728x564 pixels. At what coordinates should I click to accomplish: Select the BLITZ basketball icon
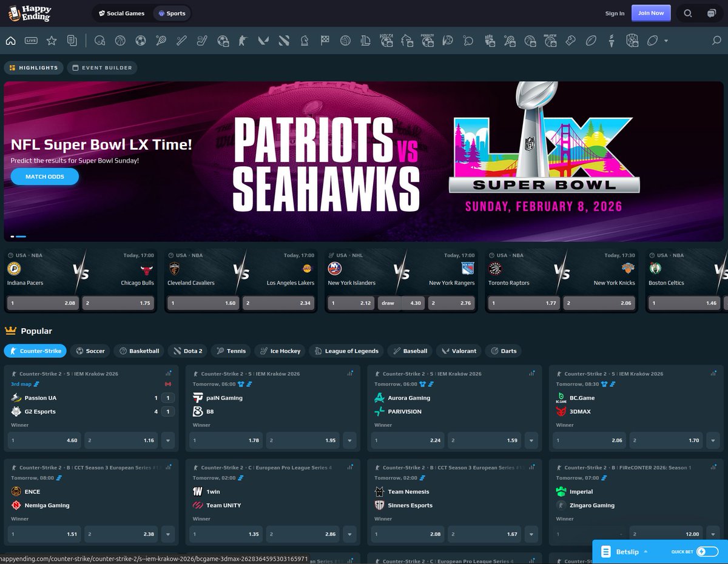click(x=550, y=41)
